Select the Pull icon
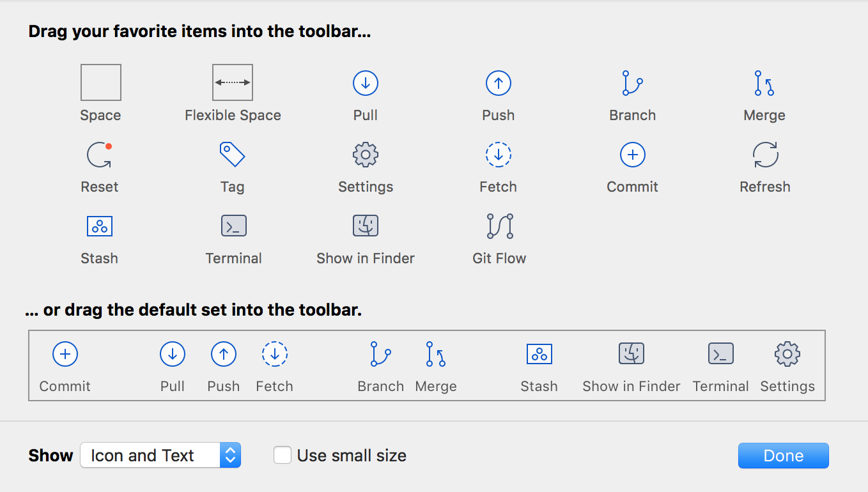 click(x=365, y=82)
